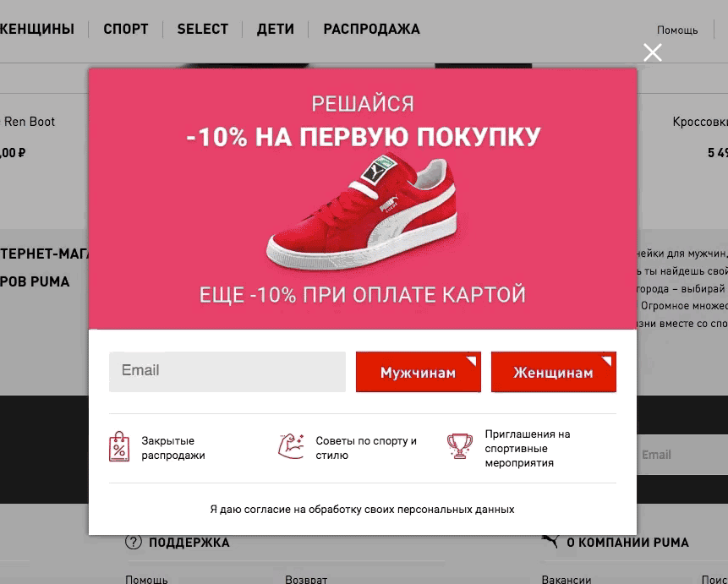Open the Помощь link in the header
The width and height of the screenshot is (728, 584).
pyautogui.click(x=677, y=30)
